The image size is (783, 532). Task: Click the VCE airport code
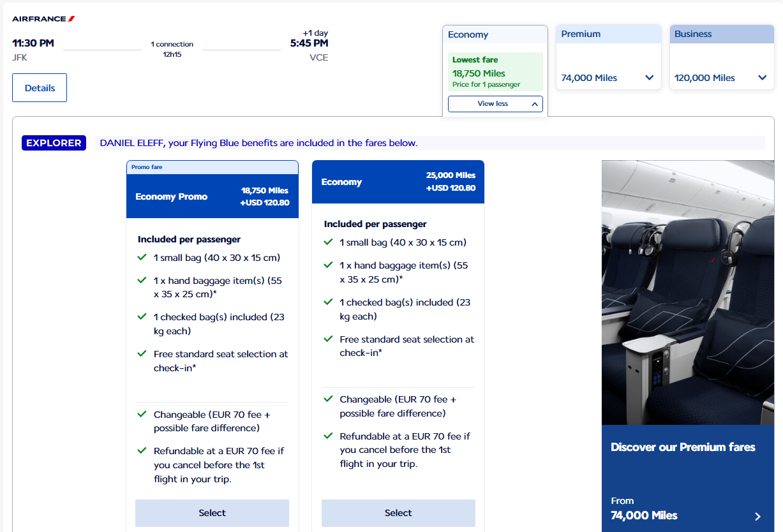tap(318, 57)
